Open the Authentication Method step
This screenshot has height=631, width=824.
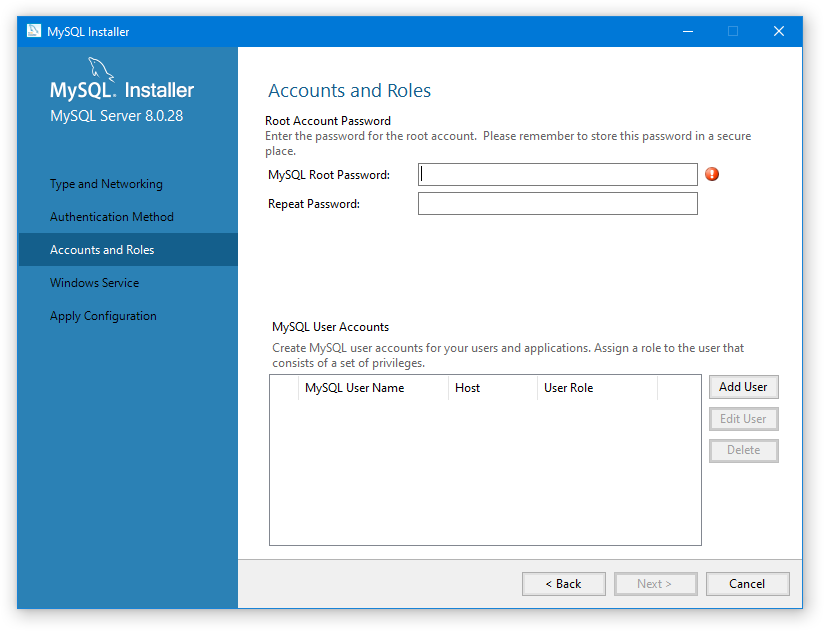tap(112, 217)
